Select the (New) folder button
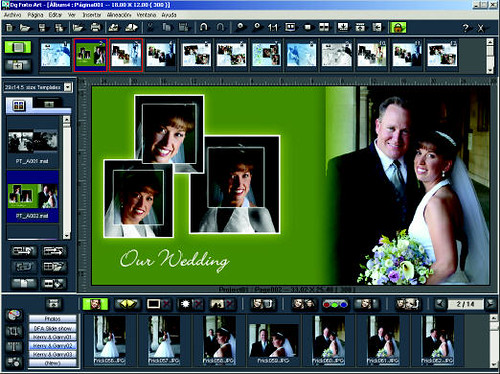 pos(53,363)
